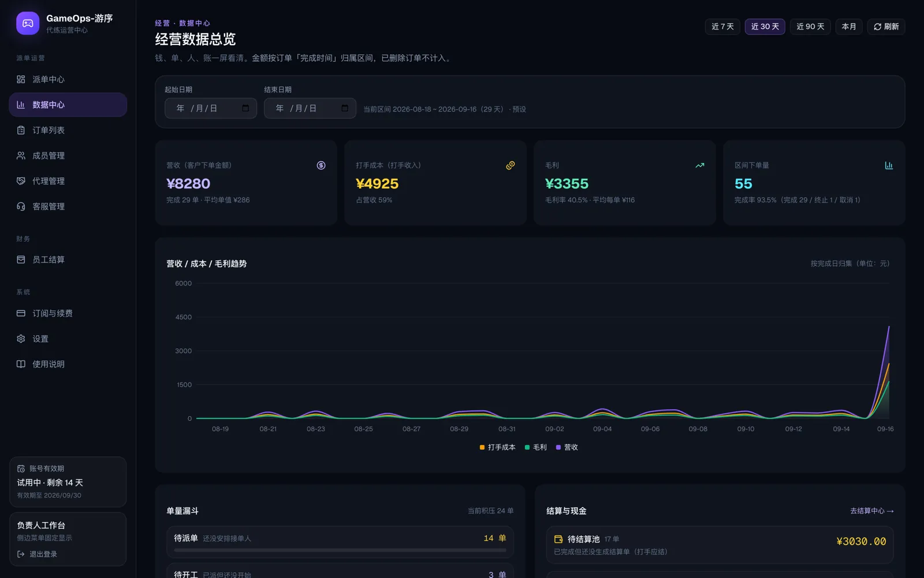This screenshot has width=924, height=578.
Task: Click the 设置 gear icon
Action: click(21, 339)
